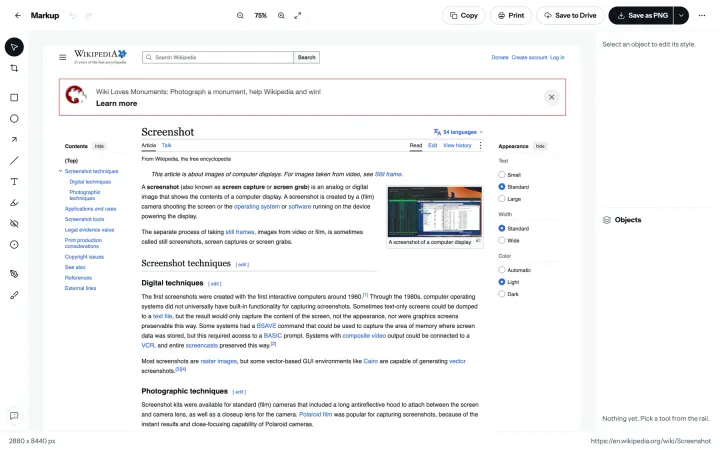This screenshot has height=450, width=720.
Task: Open the Polaroid film link
Action: (x=315, y=414)
